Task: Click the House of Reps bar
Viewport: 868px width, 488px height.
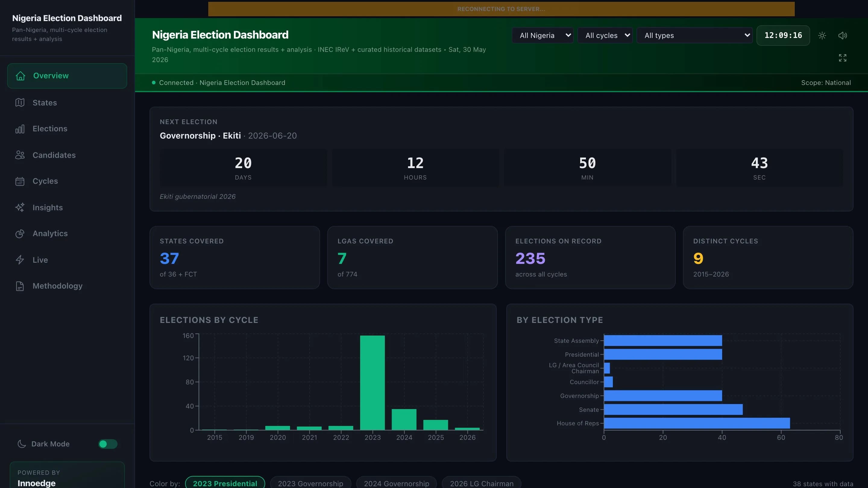Action: pyautogui.click(x=697, y=423)
